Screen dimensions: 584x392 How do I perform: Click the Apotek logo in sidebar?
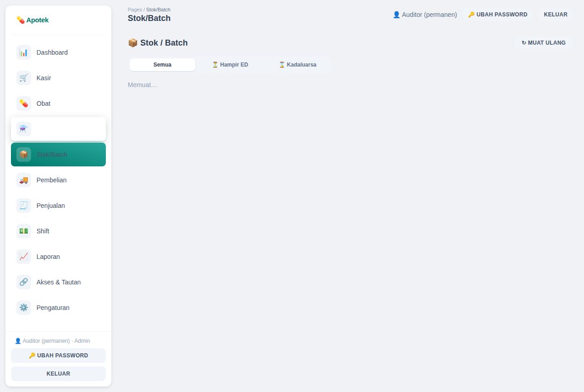32,20
